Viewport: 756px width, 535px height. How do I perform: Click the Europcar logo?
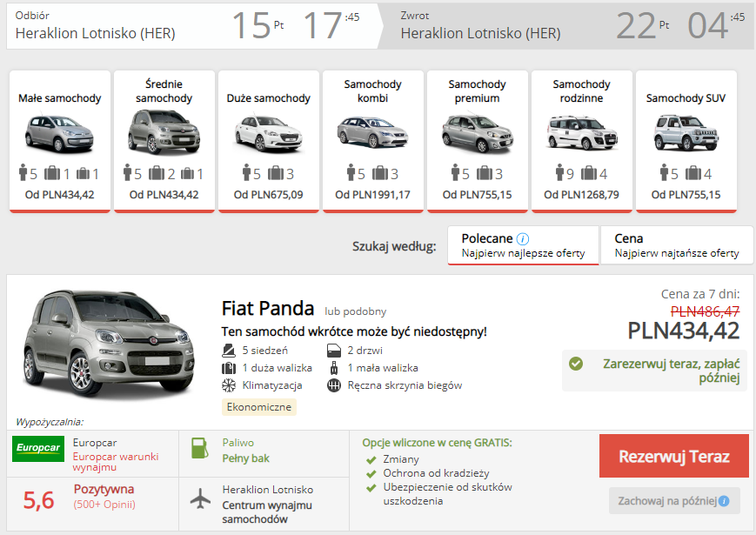(x=38, y=448)
